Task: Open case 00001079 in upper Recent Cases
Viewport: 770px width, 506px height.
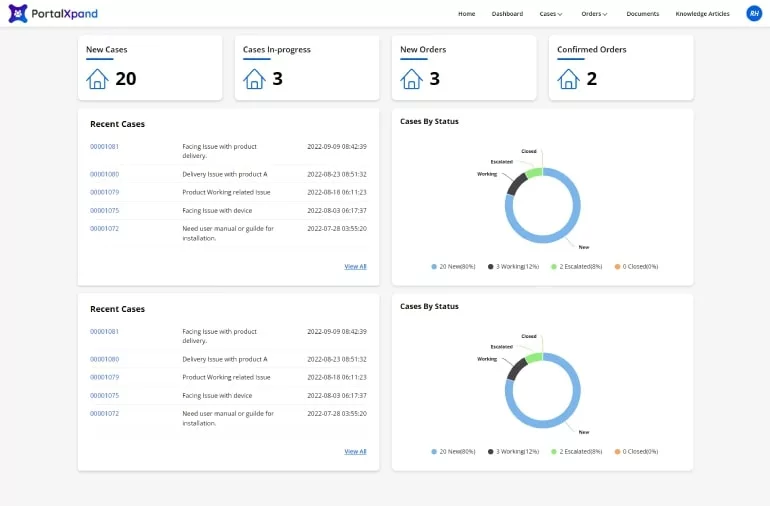Action: point(104,192)
